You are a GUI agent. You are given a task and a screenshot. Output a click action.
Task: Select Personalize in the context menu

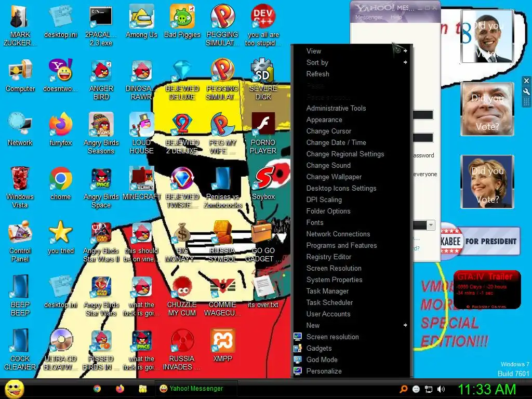click(352, 371)
